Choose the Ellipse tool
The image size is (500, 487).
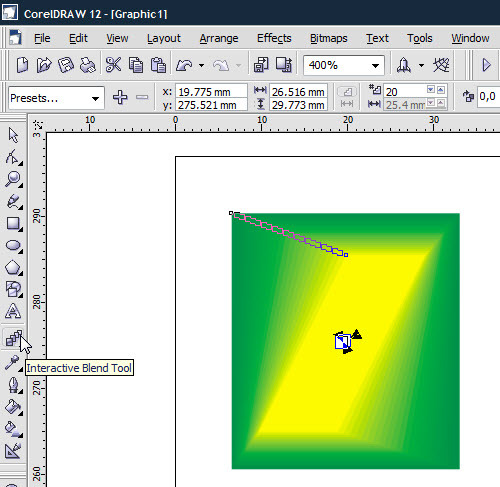(13, 246)
